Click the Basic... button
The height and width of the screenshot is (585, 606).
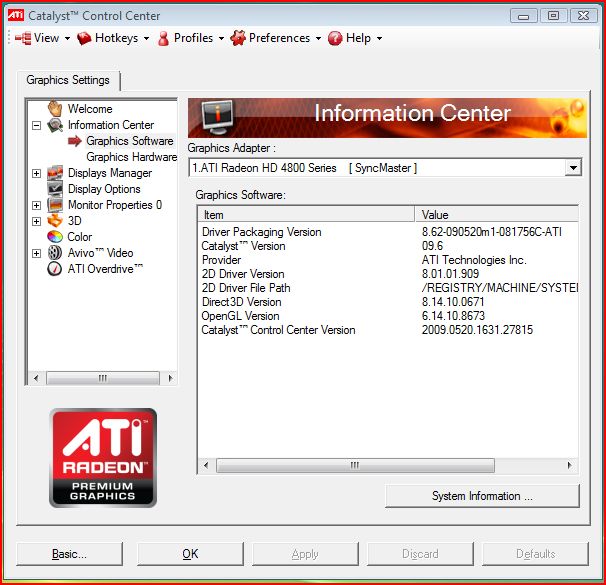click(70, 554)
